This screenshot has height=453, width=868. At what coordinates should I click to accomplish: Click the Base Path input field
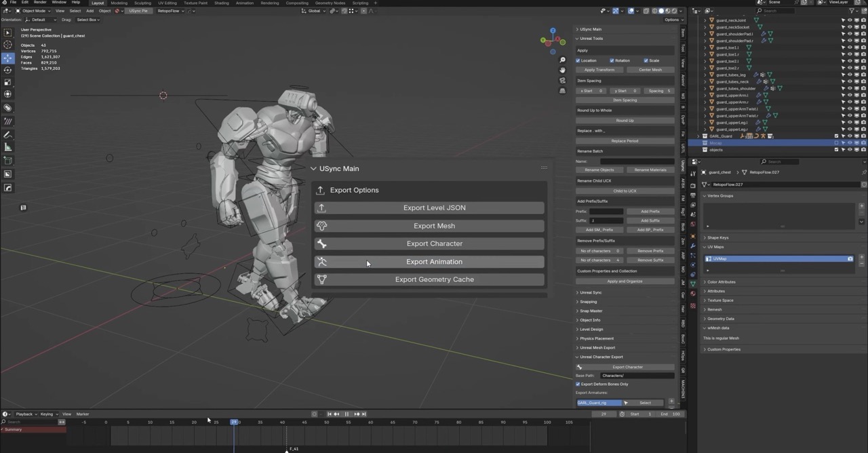pos(637,376)
